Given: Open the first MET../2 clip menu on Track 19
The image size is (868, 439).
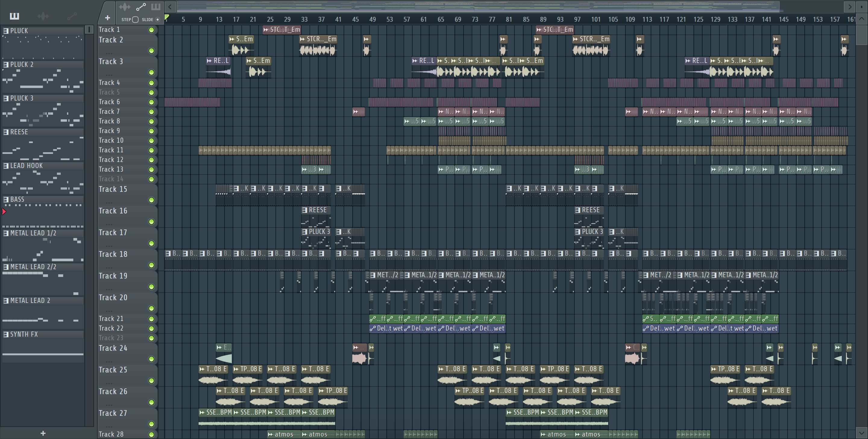Looking at the screenshot, I should pyautogui.click(x=373, y=275).
